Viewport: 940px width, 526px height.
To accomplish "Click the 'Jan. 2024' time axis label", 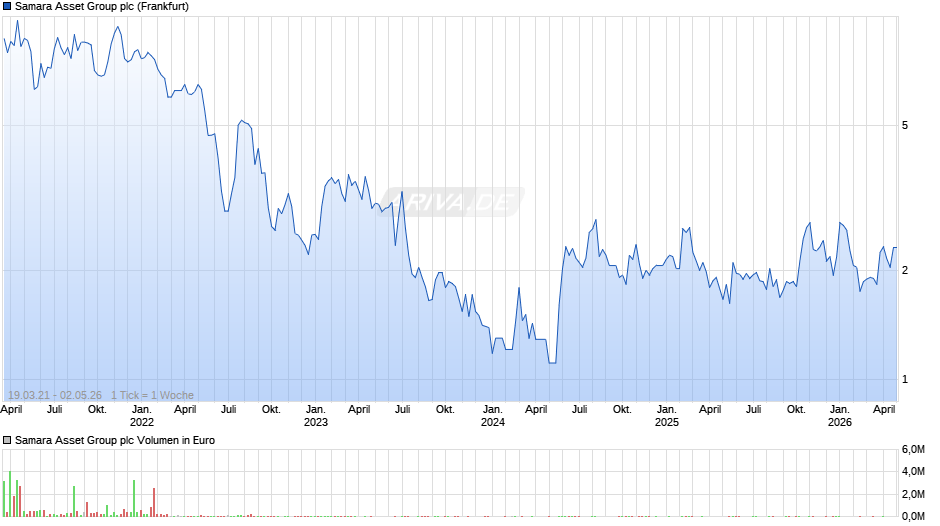I will 493,416.
